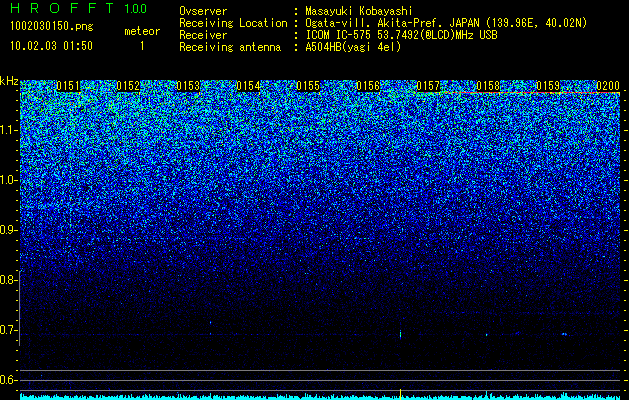Click the red line beside the 0157 marker
The height and width of the screenshot is (400, 629).
531,93
